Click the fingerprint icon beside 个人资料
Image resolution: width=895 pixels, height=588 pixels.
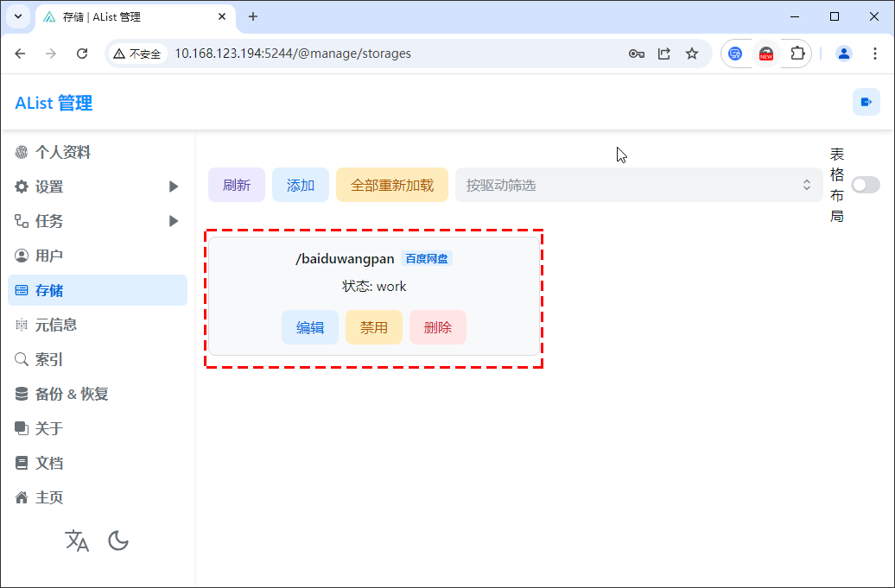(21, 152)
